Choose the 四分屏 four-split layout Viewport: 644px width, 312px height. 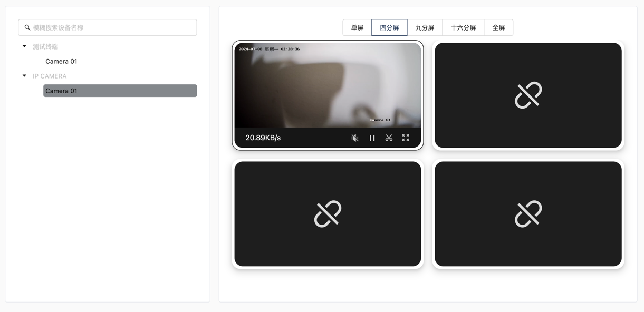click(389, 27)
